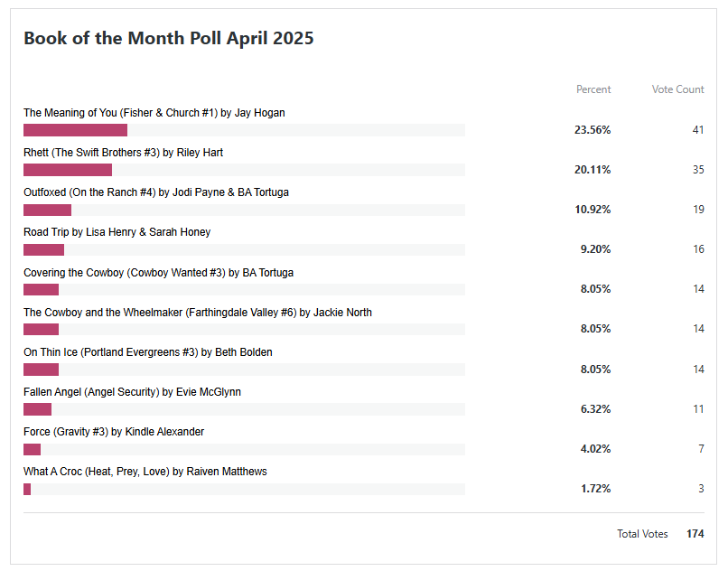Click the 23.56% result bar for Jay Hogan
Image resolution: width=728 pixels, height=571 pixels.
pyautogui.click(x=76, y=130)
